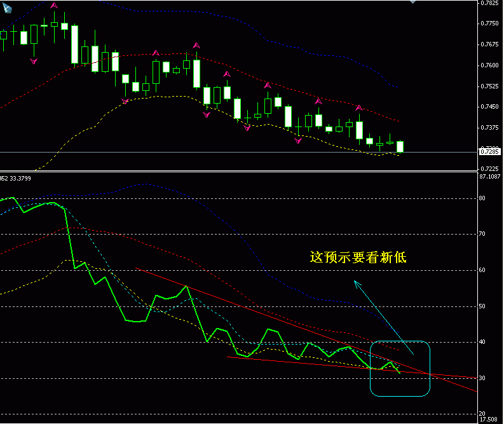Click the 0.7675 price scale label
Viewport: 504px width, 424px height.
489,44
